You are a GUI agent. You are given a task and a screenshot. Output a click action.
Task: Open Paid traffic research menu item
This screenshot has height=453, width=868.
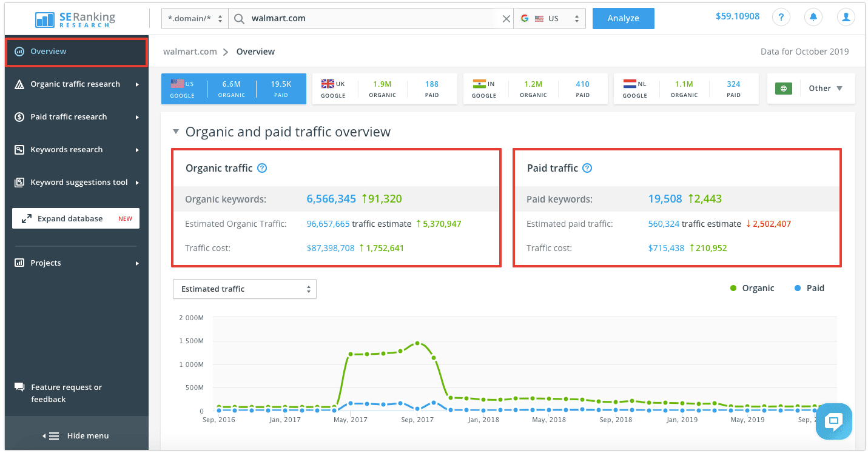pyautogui.click(x=76, y=117)
